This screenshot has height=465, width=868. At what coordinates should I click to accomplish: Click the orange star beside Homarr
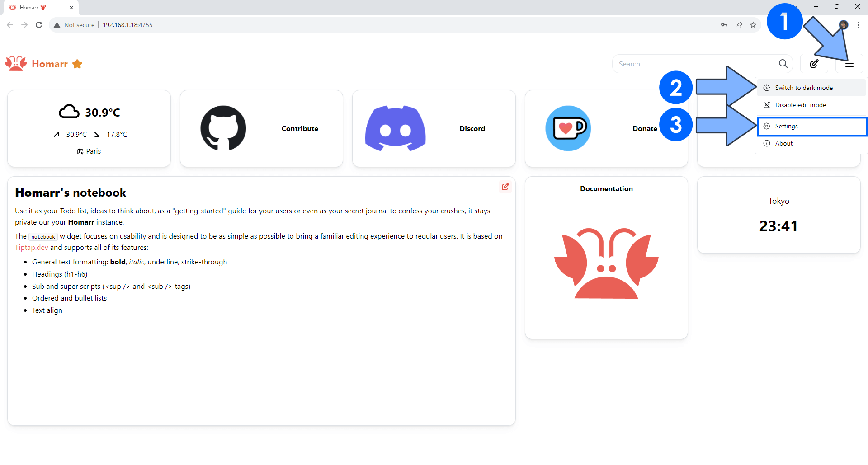77,64
